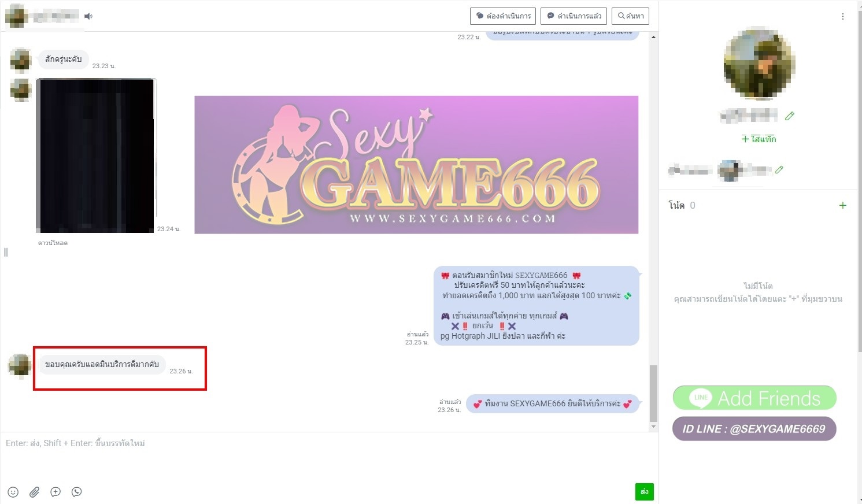Image resolution: width=862 pixels, height=504 pixels.
Task: Open the ค้นหา search button
Action: pos(630,16)
